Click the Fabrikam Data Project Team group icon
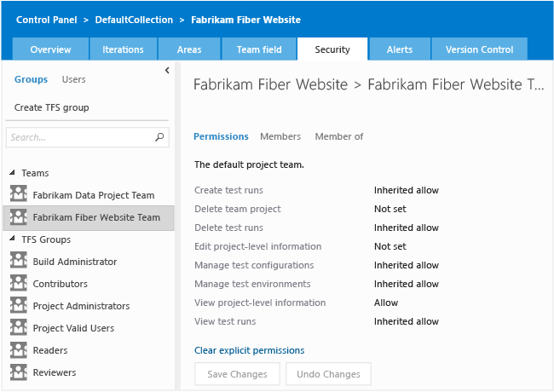The image size is (554, 392). [x=19, y=193]
